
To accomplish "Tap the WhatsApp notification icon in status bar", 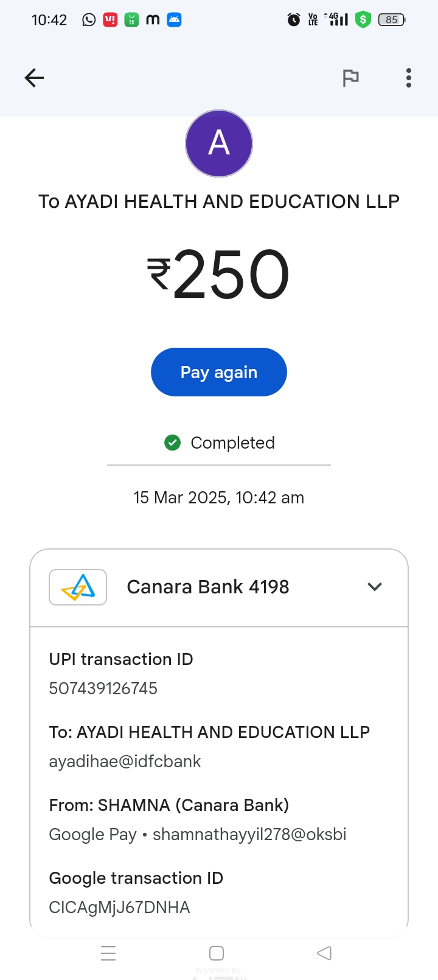I will (x=89, y=20).
